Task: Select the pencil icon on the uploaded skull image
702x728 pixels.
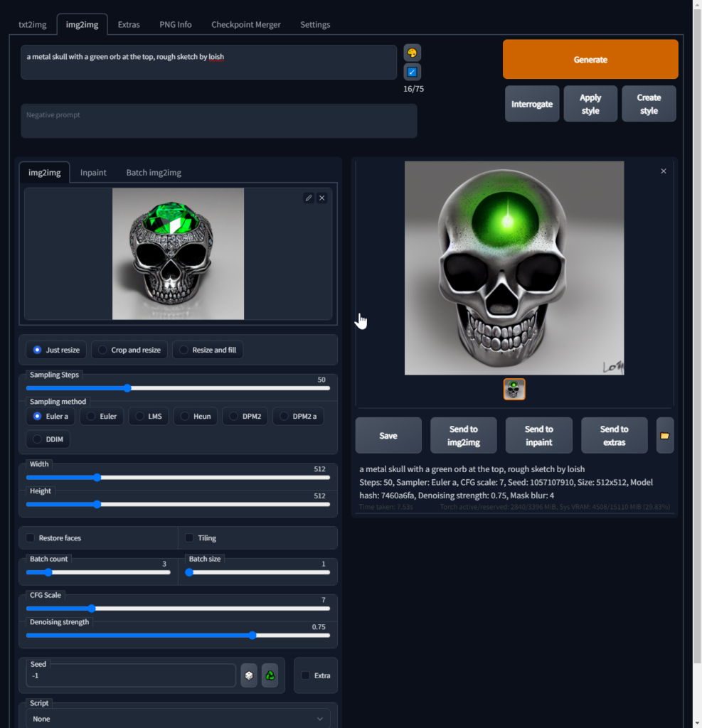Action: click(308, 198)
